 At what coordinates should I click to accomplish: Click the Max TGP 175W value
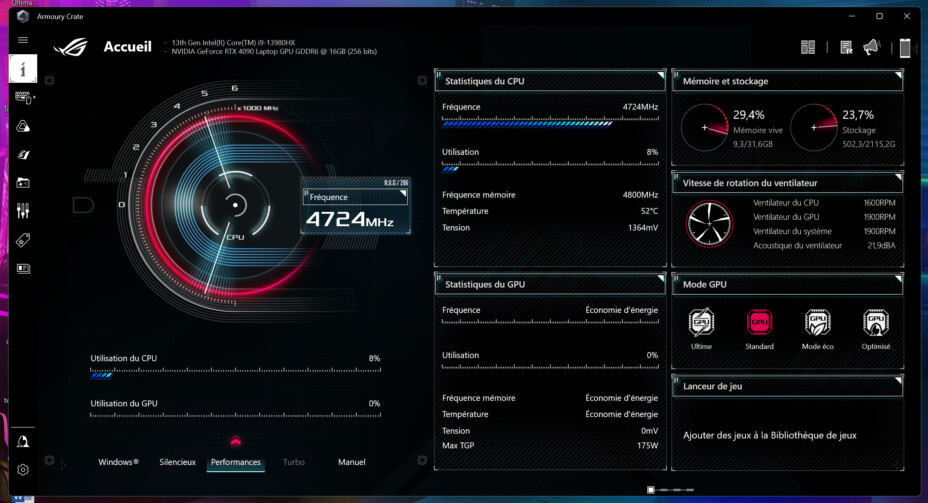[647, 446]
